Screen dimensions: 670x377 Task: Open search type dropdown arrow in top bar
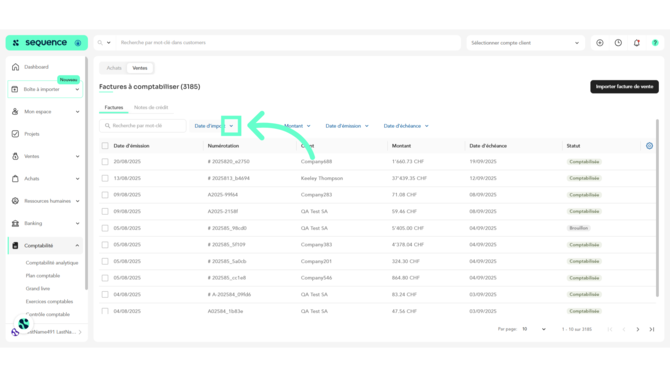tap(109, 43)
